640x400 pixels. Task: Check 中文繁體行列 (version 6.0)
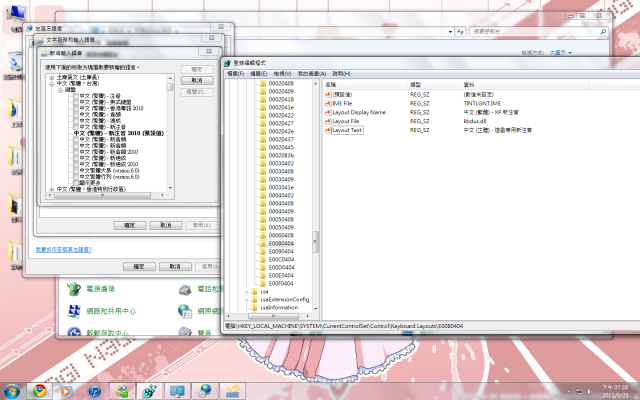[x=76, y=177]
